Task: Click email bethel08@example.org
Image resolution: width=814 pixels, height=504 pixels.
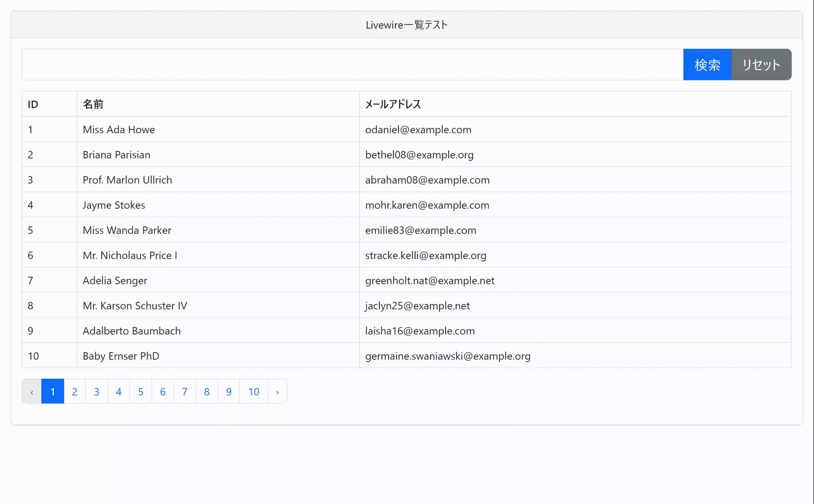Action: click(x=419, y=155)
